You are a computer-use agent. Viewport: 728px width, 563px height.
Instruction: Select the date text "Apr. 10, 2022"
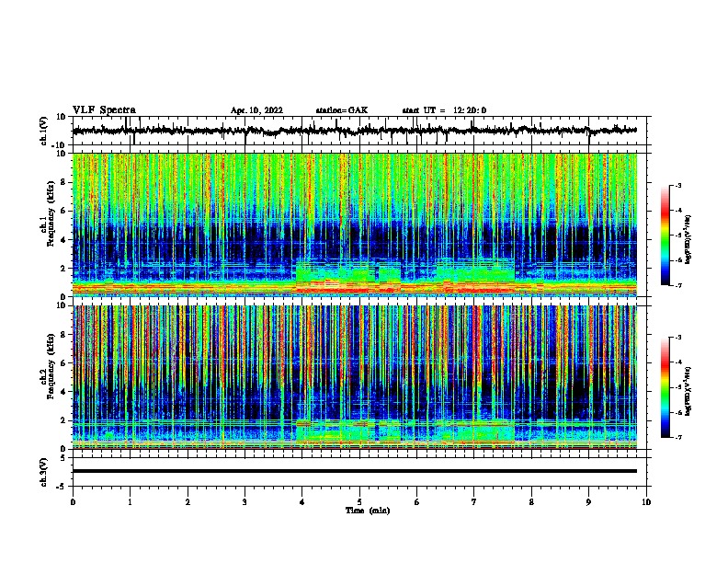pos(256,110)
